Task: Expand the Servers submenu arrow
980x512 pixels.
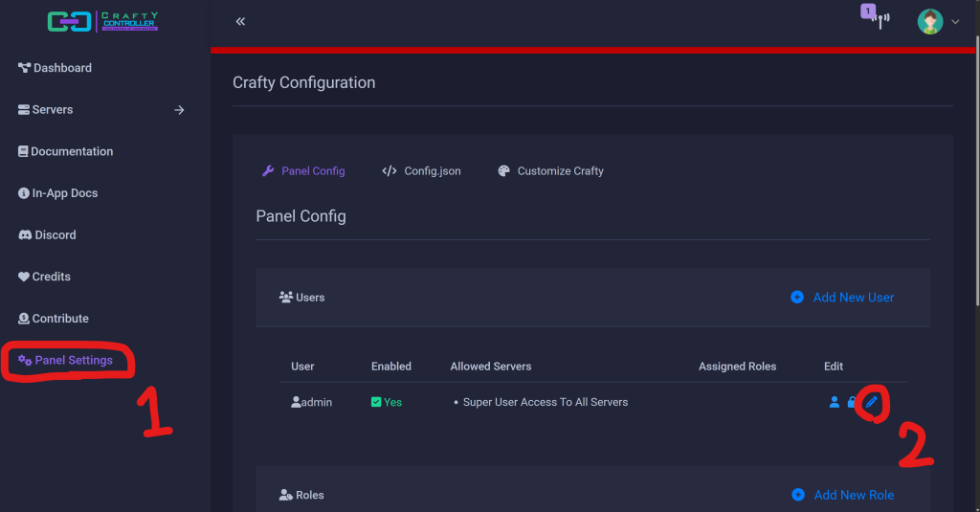Action: click(179, 110)
